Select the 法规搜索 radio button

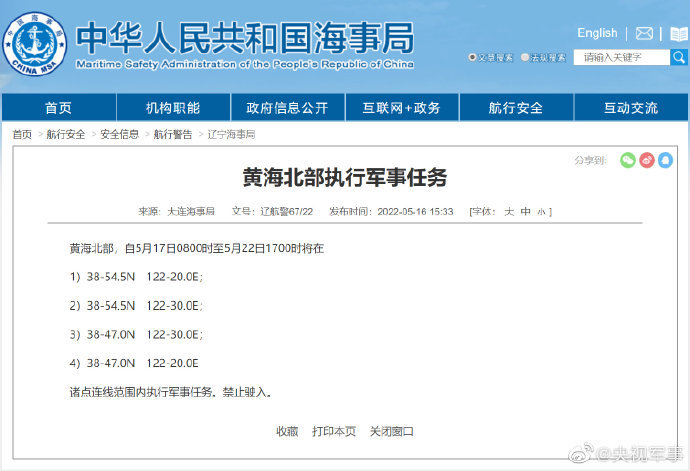525,58
